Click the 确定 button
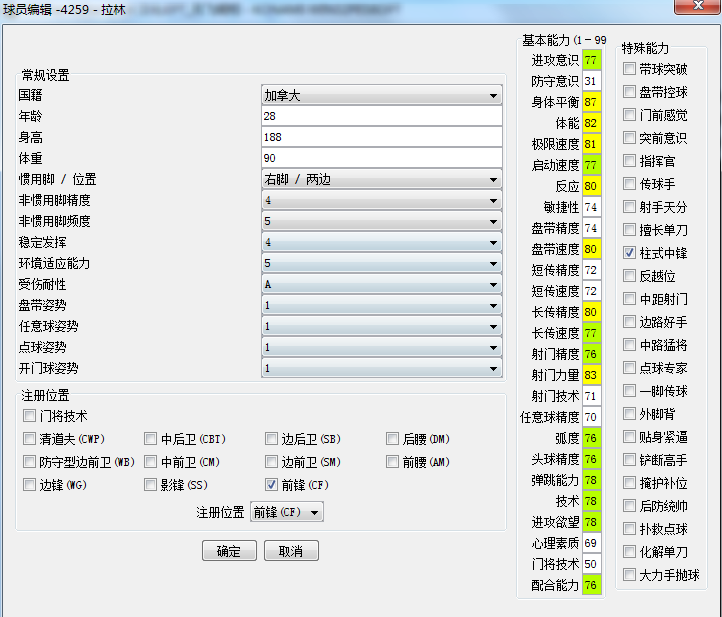The image size is (722, 617). point(229,551)
